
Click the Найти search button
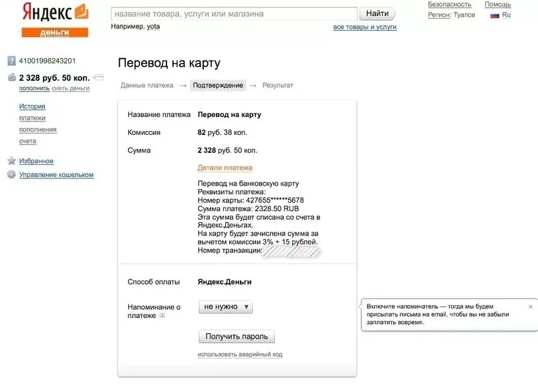(377, 14)
